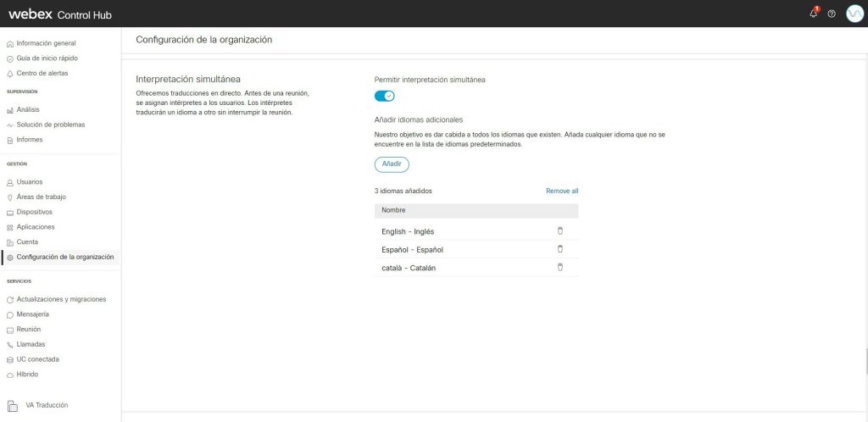This screenshot has height=422, width=868.
Task: Open Información general in the sidebar
Action: pyautogui.click(x=46, y=43)
